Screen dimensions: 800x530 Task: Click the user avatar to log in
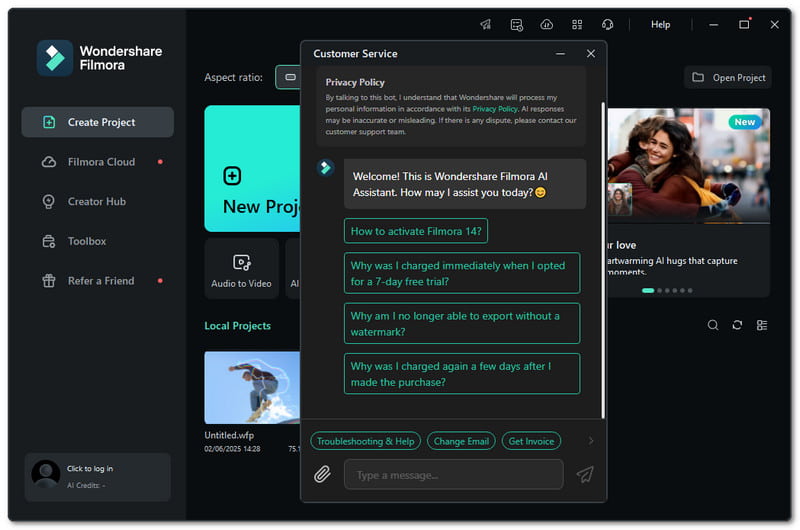pyautogui.click(x=46, y=474)
